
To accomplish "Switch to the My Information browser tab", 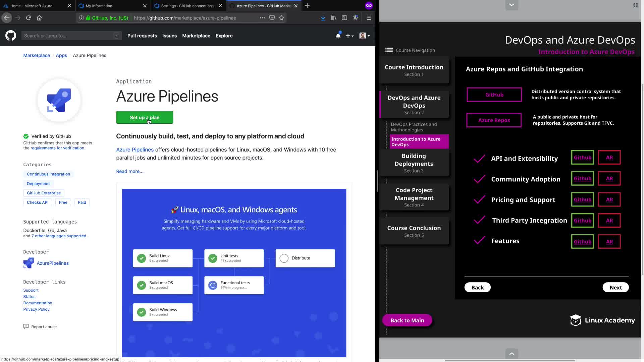I will (99, 6).
